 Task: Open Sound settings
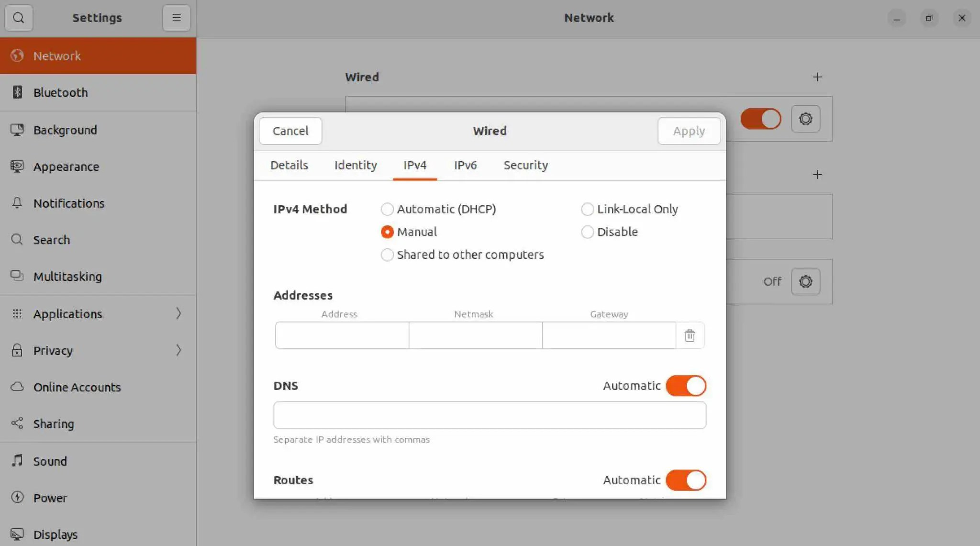[x=50, y=461]
